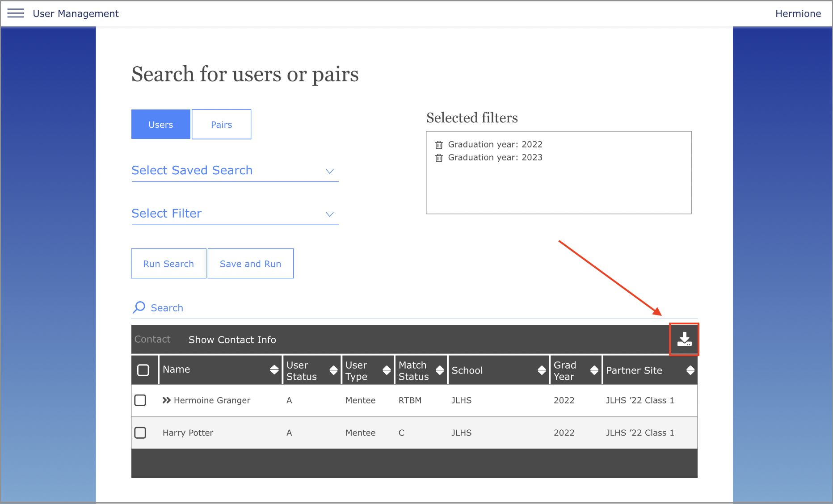The height and width of the screenshot is (504, 833).
Task: Delete the Graduation year 2023 filter
Action: tap(439, 158)
